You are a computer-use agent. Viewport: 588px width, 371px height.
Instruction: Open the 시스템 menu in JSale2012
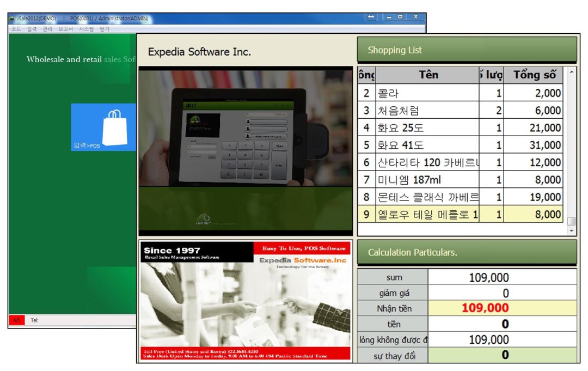pos(86,29)
